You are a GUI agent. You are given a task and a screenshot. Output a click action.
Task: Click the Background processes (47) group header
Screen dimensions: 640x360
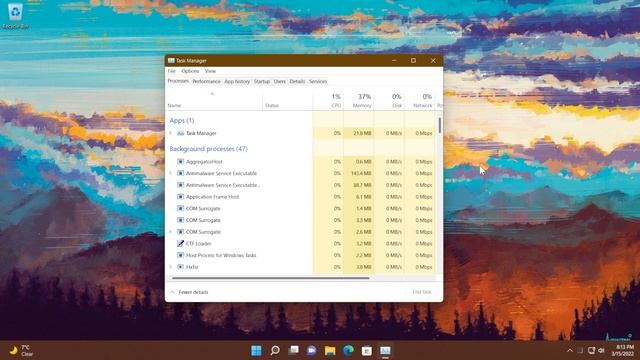point(209,149)
